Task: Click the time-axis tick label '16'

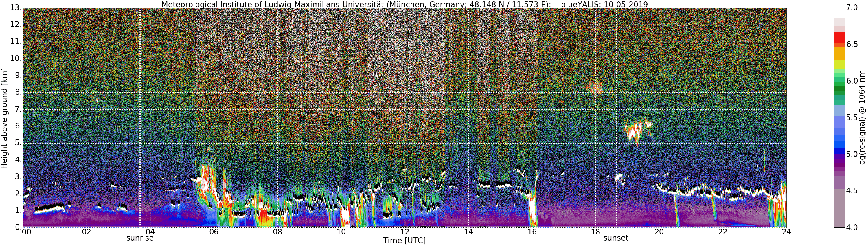Action: coord(532,232)
